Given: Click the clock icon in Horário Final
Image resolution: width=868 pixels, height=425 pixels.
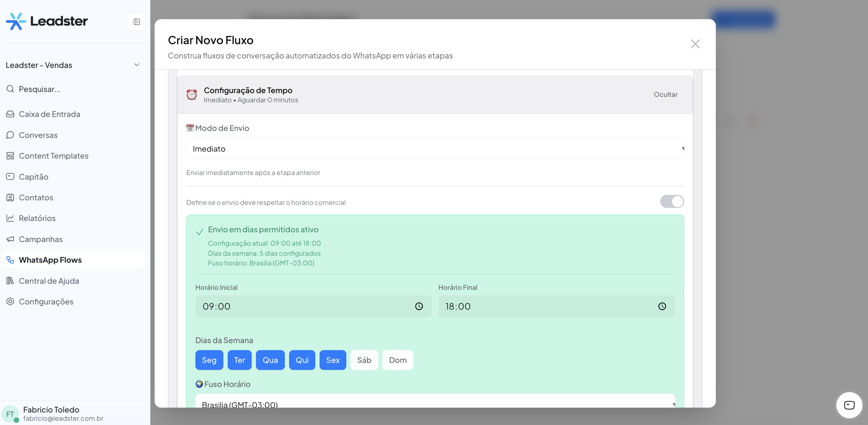Looking at the screenshot, I should (662, 306).
